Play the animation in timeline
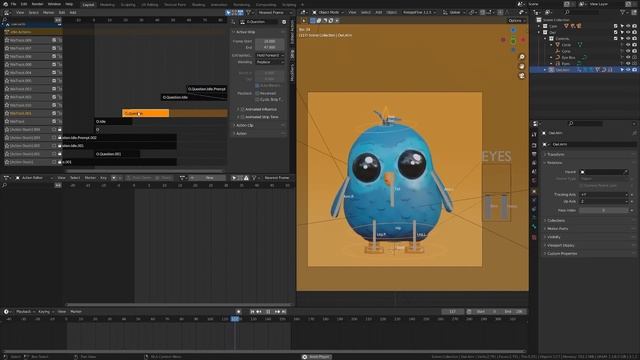Viewport: 640px width, 360px height. [x=268, y=312]
